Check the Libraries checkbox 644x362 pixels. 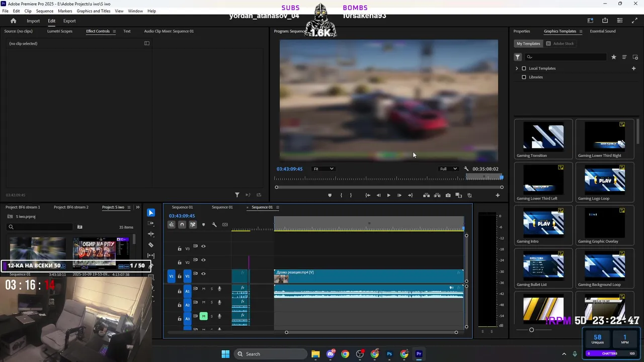[524, 77]
